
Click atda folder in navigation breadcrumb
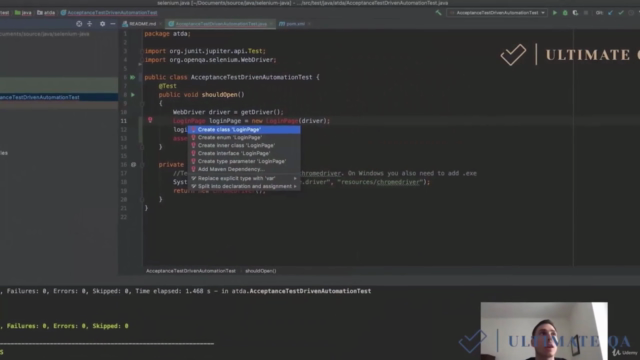[x=46, y=13]
